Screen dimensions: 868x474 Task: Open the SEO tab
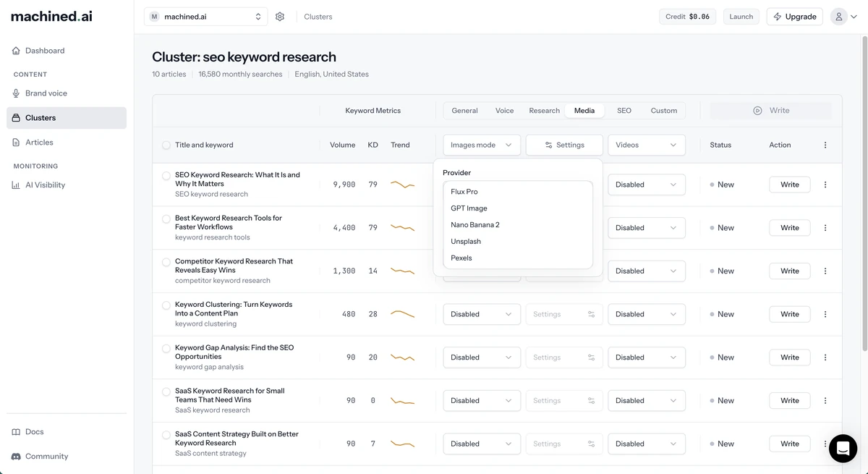(x=624, y=111)
